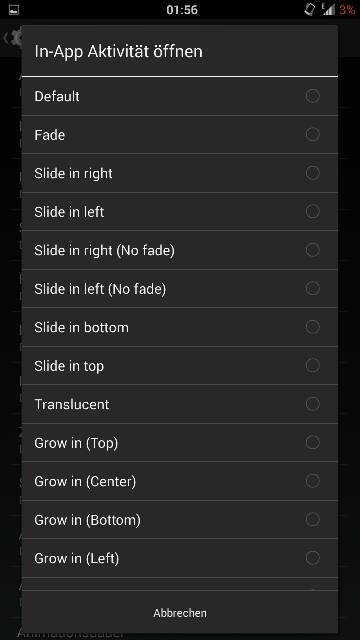Select the Translucent animation option
360x640 pixels.
[x=180, y=404]
